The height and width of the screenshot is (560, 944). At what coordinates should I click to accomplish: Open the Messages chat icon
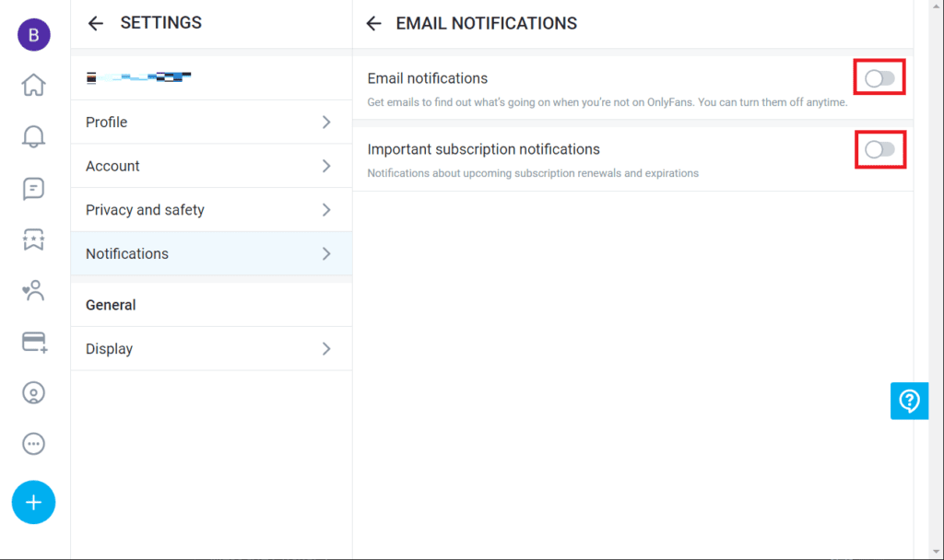click(x=33, y=188)
